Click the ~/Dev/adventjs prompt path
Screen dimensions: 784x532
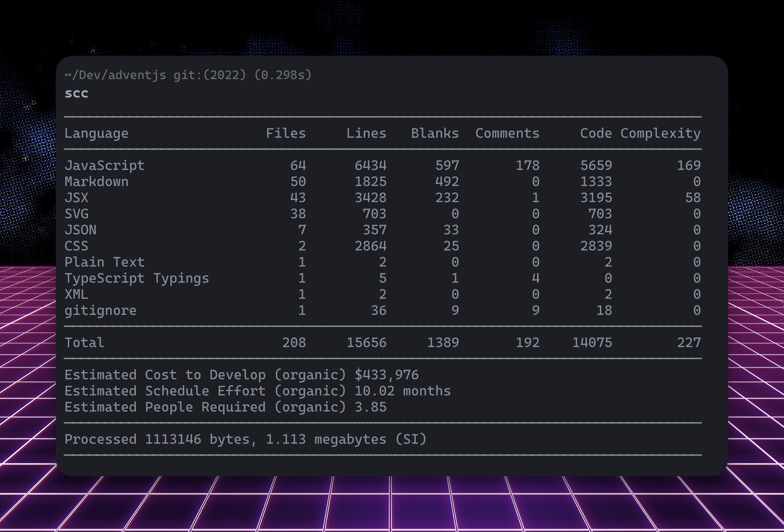[115, 75]
